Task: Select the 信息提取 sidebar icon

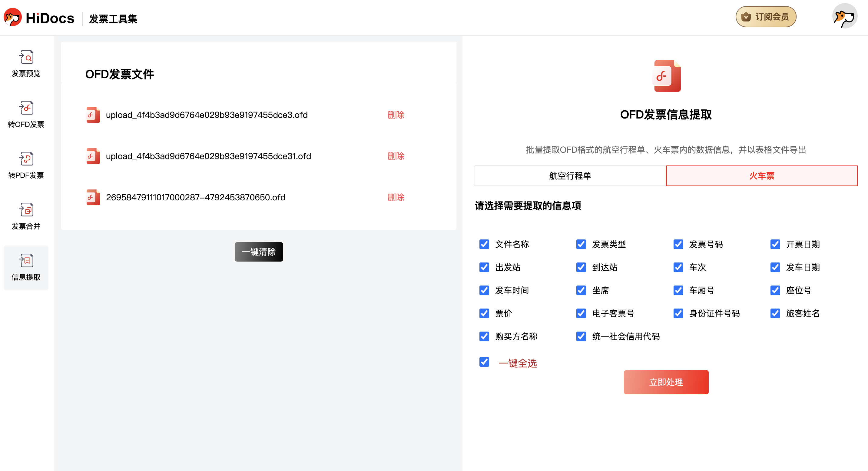Action: tap(26, 261)
